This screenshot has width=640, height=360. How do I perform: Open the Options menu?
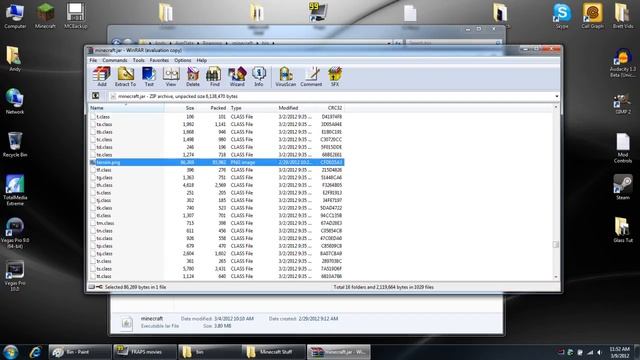pos(182,60)
